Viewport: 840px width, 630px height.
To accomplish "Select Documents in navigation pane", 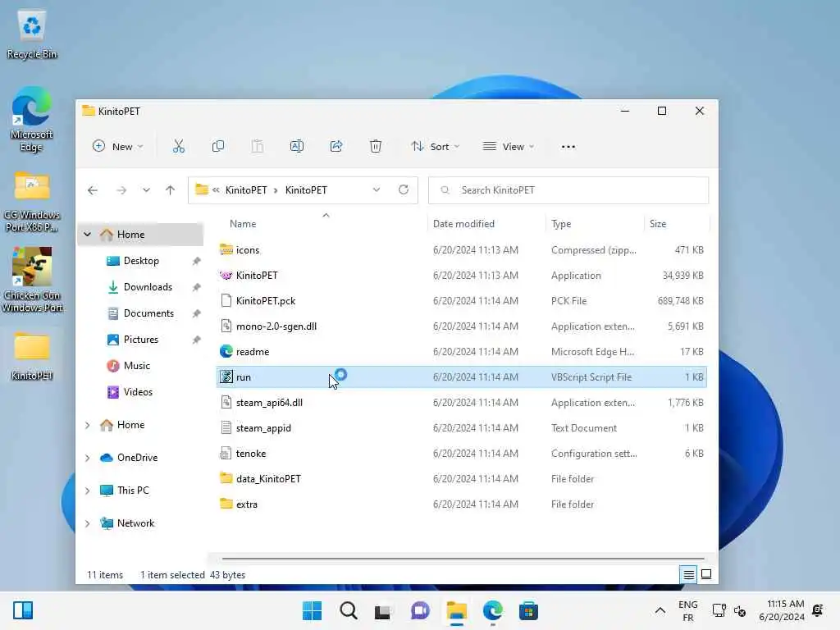I will tap(148, 313).
